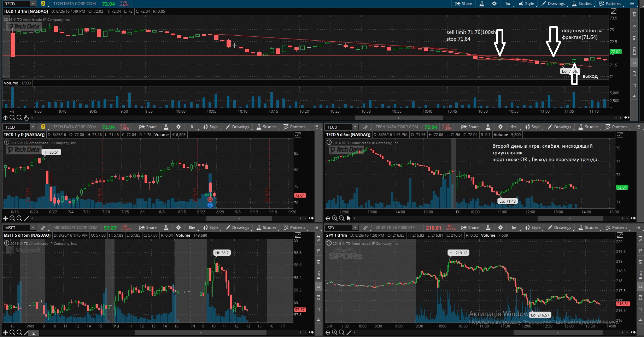Toggle the Btns sidebar tab on SPY chart
The image size is (644, 337).
(x=640, y=275)
